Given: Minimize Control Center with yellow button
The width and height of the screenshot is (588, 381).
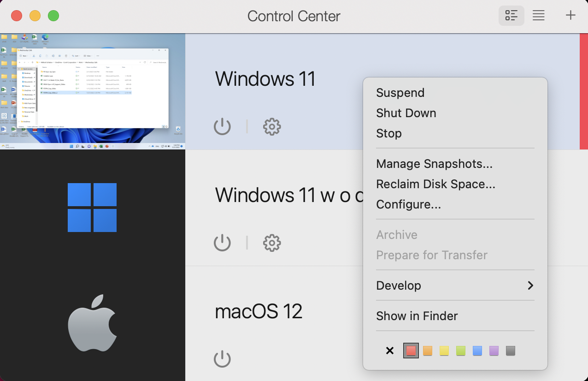Looking at the screenshot, I should tap(35, 16).
